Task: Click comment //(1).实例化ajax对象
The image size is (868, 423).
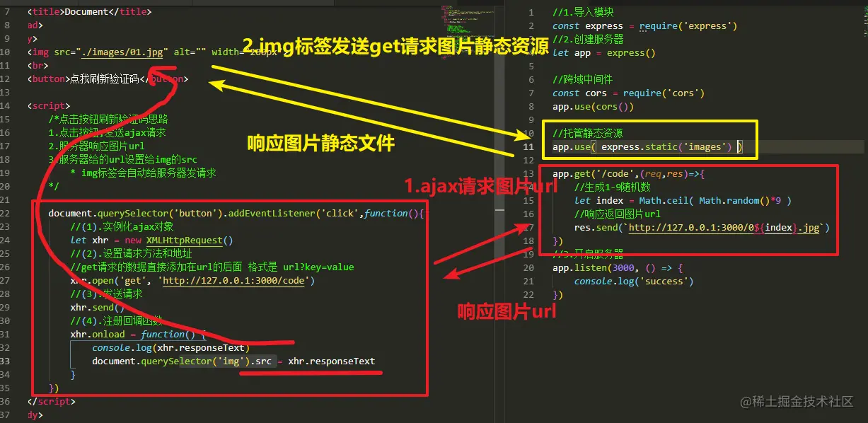Action: click(122, 226)
